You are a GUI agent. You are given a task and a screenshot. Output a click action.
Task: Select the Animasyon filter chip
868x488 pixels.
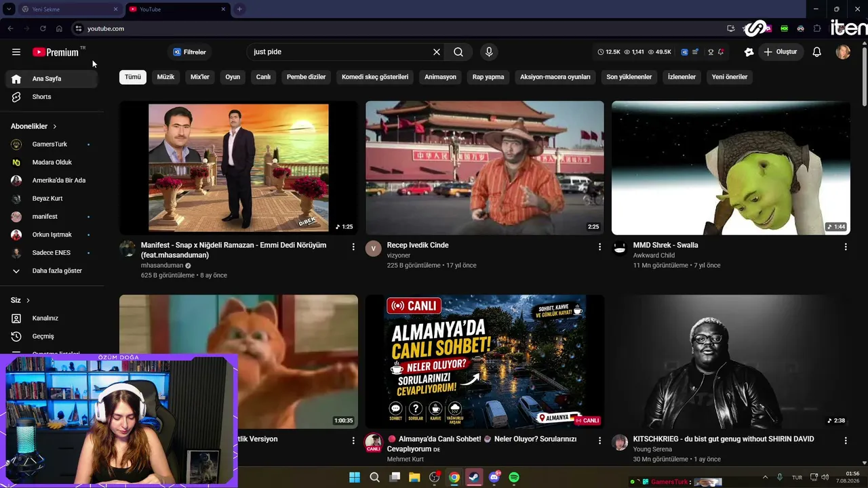point(440,77)
